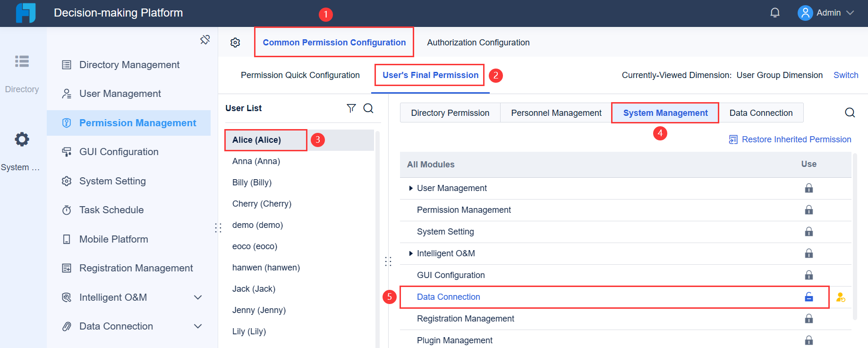
Task: Search the User List with magnifier icon
Action: pyautogui.click(x=368, y=108)
